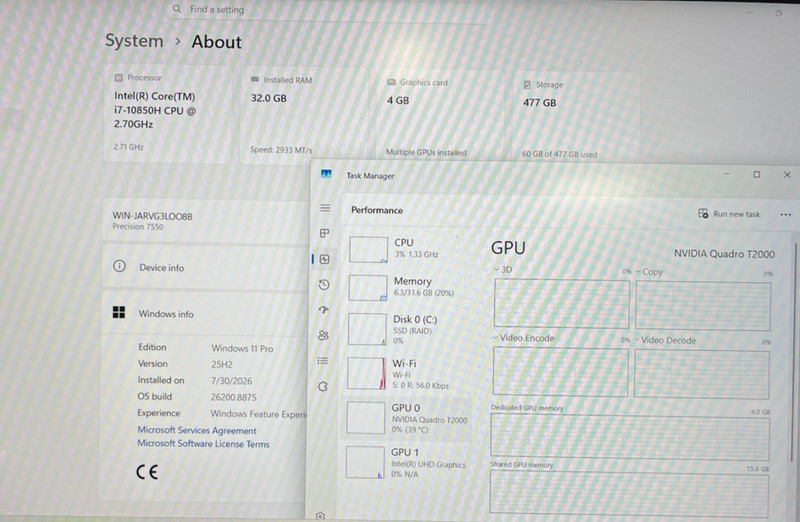Open the Copy engine graph dropdown
This screenshot has height=522, width=800.
(x=638, y=271)
